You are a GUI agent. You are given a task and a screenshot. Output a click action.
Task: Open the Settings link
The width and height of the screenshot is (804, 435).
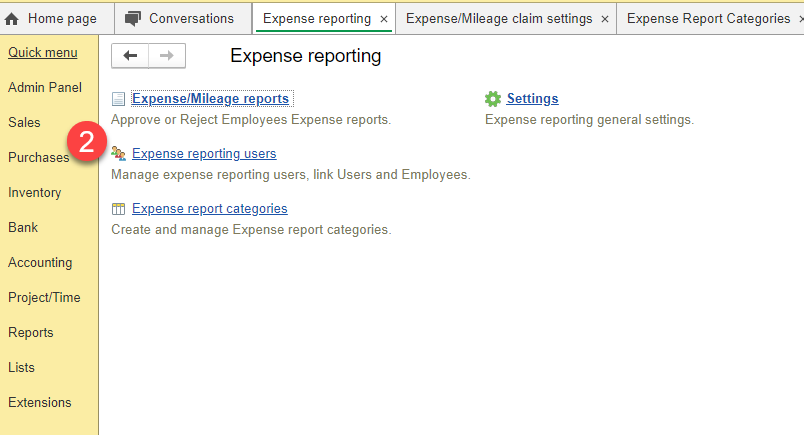(x=532, y=98)
